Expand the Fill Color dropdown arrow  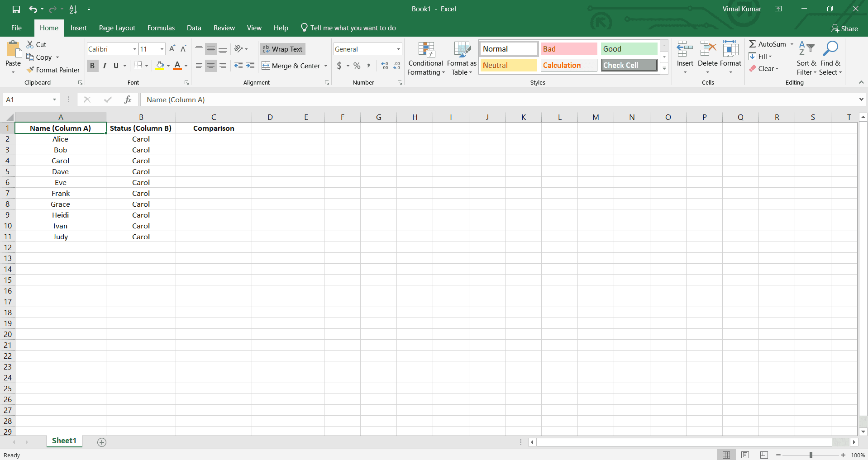[167, 66]
